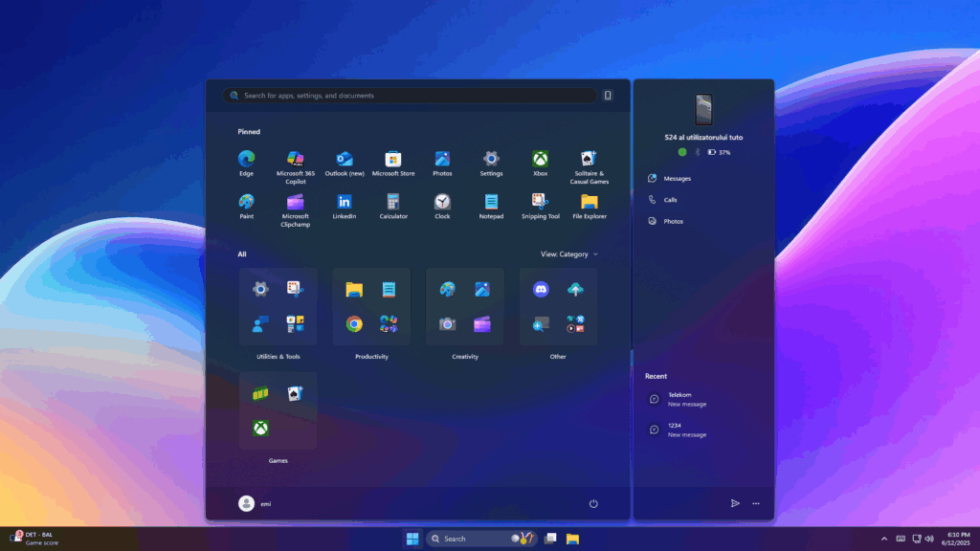Open pinned Settings app

pos(491,164)
